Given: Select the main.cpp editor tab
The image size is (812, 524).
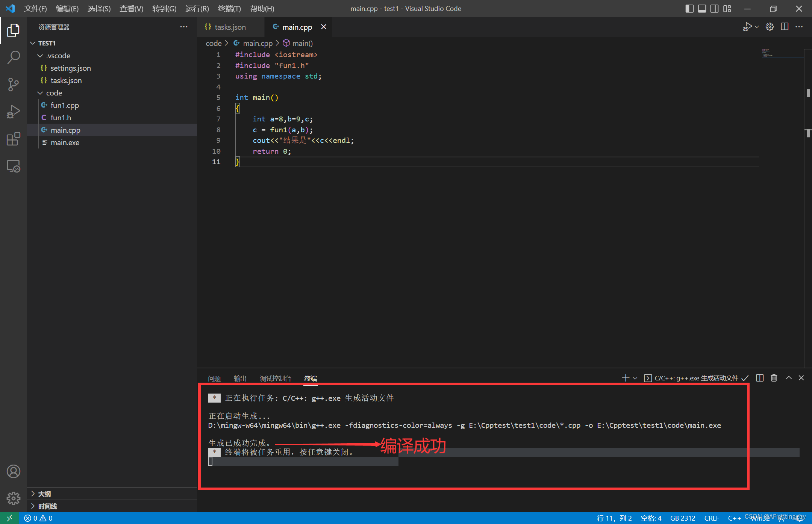Looking at the screenshot, I should pyautogui.click(x=297, y=27).
